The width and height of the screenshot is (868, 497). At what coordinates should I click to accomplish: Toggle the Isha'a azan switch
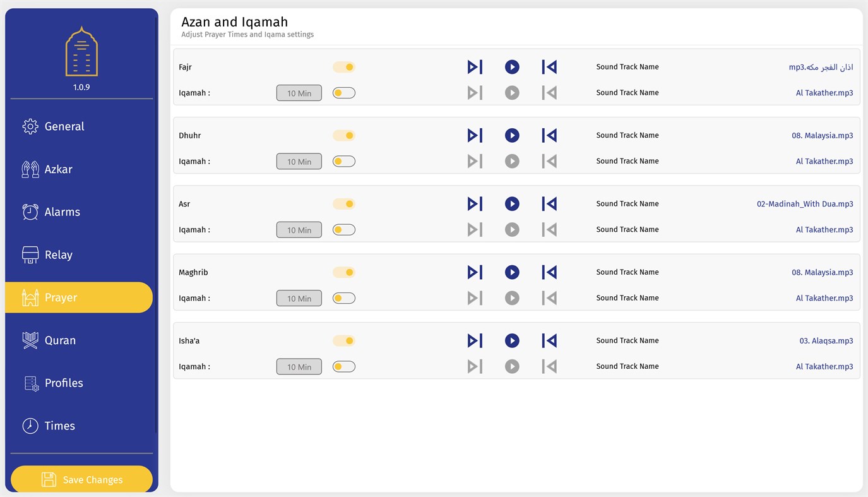point(344,340)
